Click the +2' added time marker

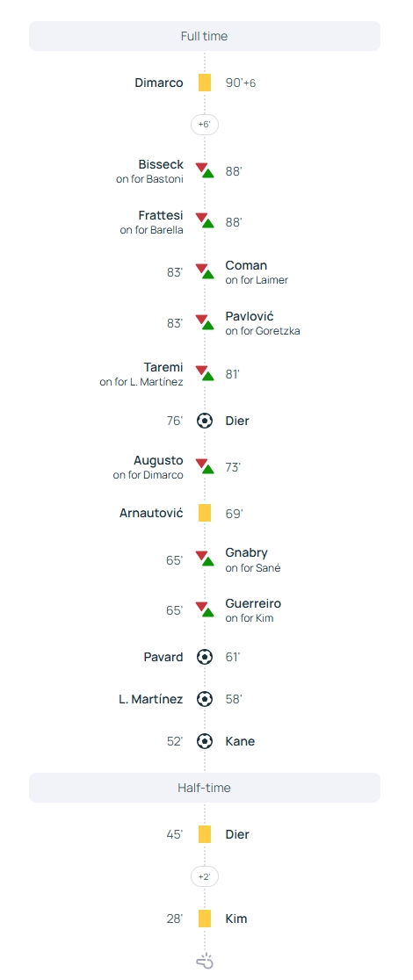[205, 877]
